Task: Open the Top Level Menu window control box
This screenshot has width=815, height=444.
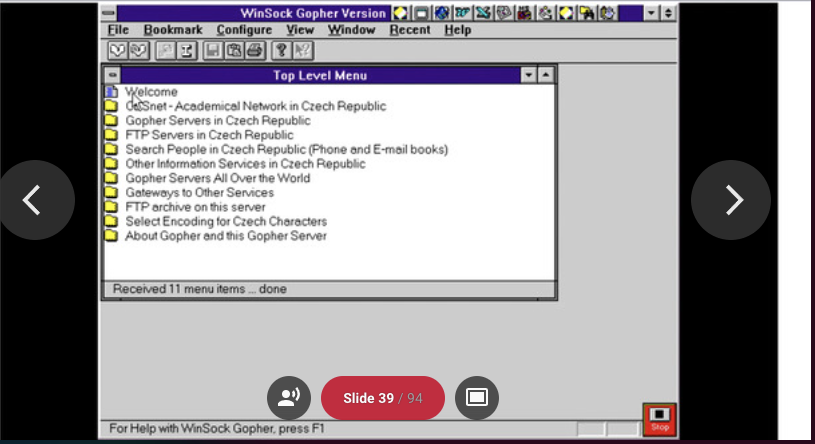Action: point(112,75)
